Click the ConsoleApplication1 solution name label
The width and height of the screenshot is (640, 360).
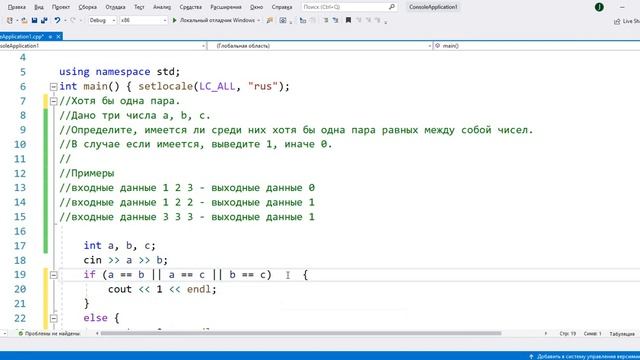(x=433, y=7)
